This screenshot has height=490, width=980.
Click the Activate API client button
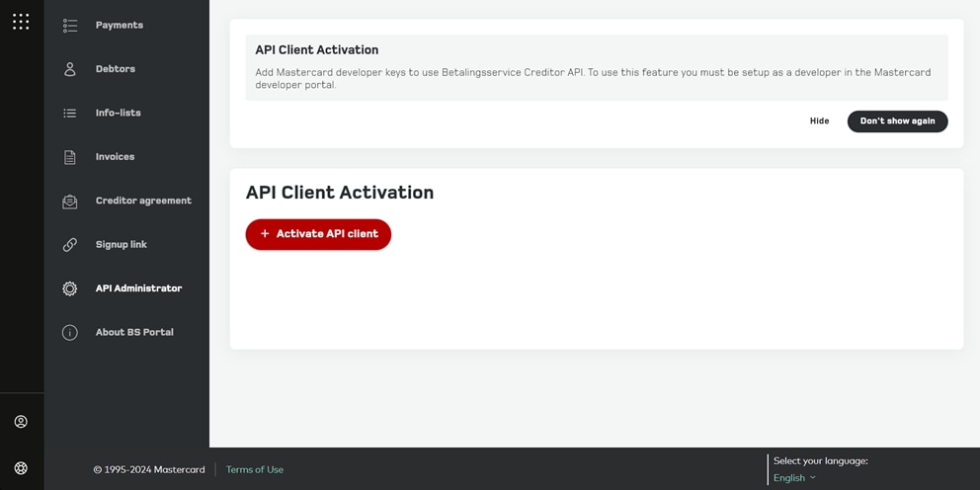[x=318, y=234]
